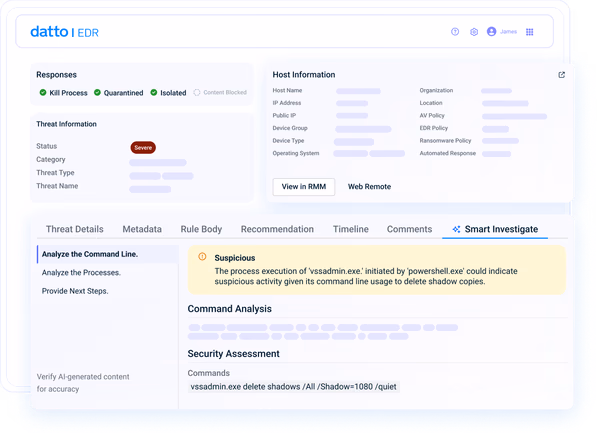Click the Automated Response label
The height and width of the screenshot is (433, 600).
click(x=448, y=153)
